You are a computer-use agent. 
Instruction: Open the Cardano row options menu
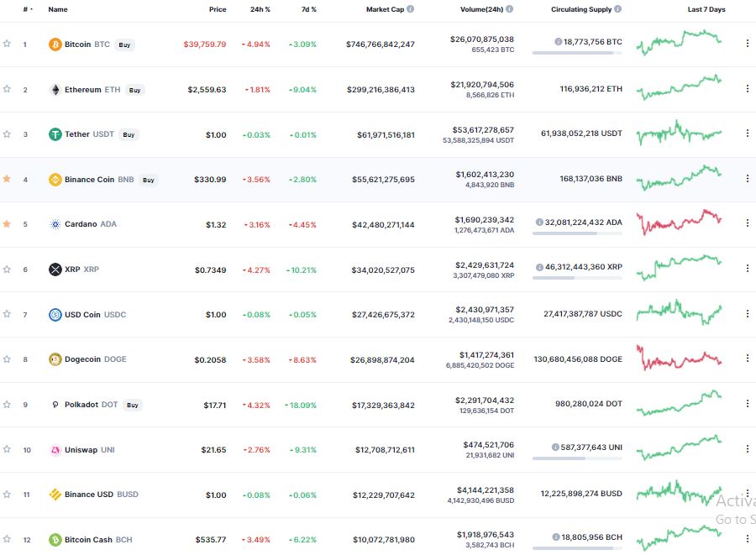748,223
